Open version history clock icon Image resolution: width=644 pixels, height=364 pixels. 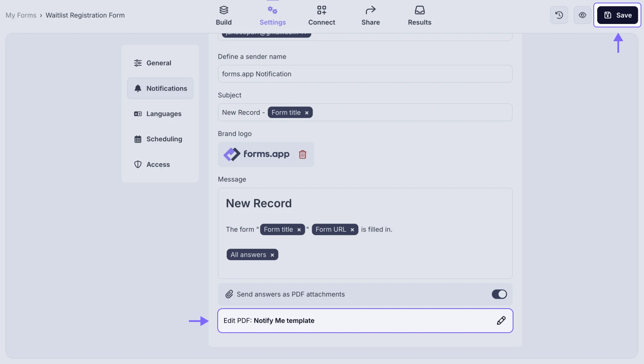(559, 15)
